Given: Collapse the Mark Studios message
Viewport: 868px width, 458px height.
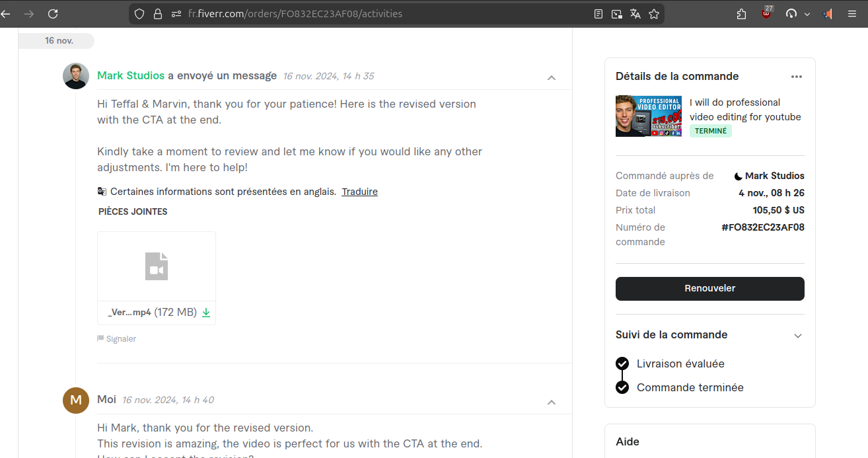Looking at the screenshot, I should click(x=552, y=78).
